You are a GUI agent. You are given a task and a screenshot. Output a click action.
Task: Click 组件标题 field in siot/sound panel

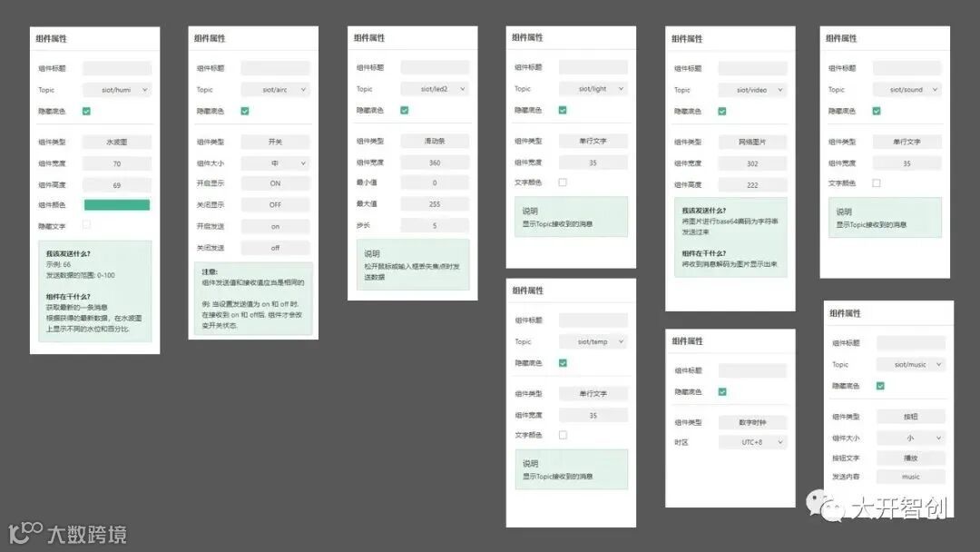point(906,68)
